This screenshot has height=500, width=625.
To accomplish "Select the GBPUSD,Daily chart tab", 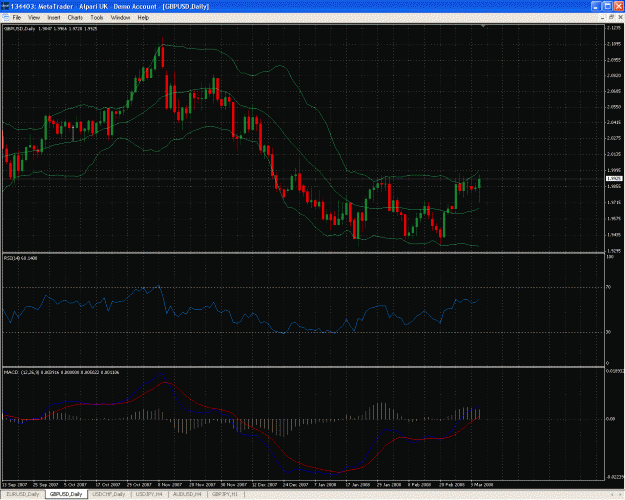I will click(x=66, y=494).
